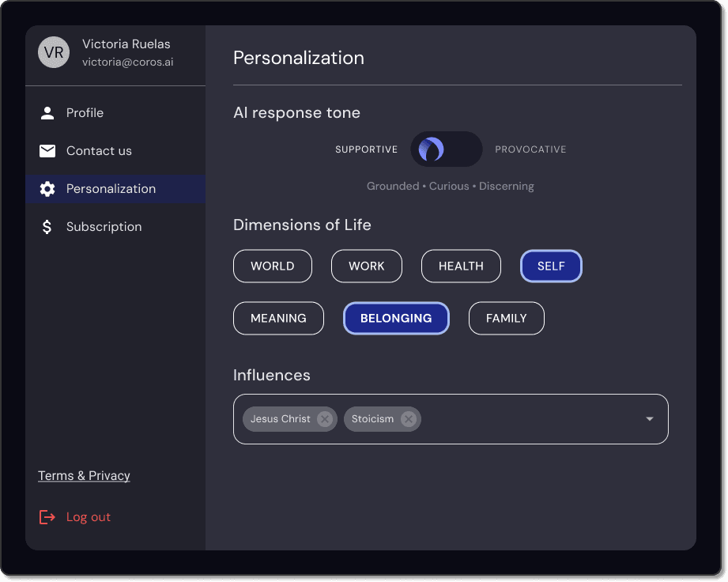Viewport: 728px width, 582px height.
Task: Click inside the Influences input field
Action: [x=451, y=419]
